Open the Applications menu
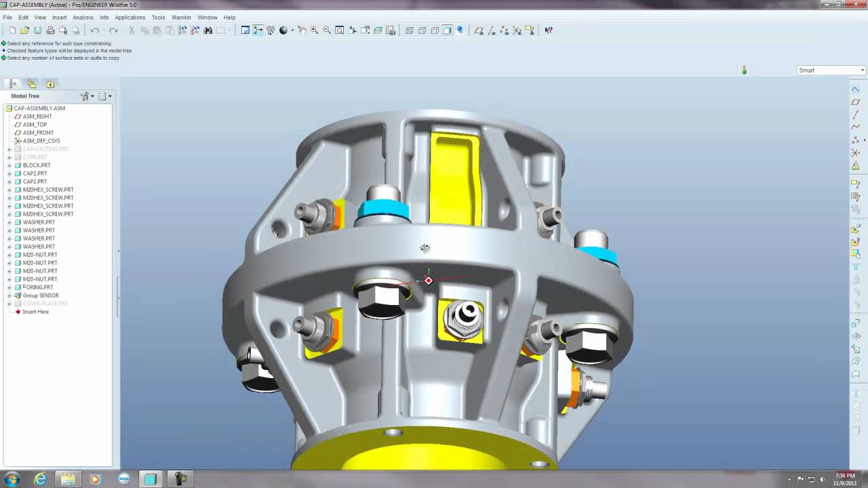Screen dimensions: 868x488 [130, 18]
